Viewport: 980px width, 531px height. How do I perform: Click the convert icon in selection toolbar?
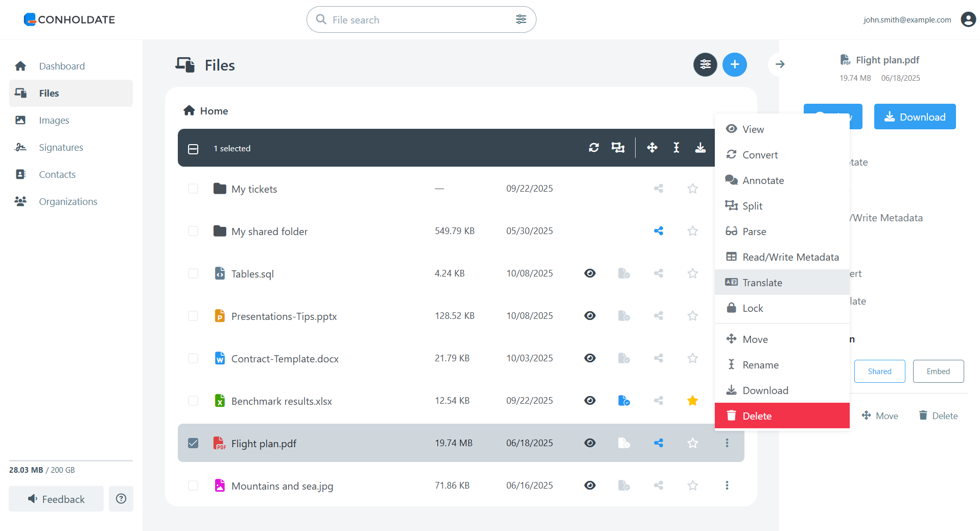pos(593,148)
